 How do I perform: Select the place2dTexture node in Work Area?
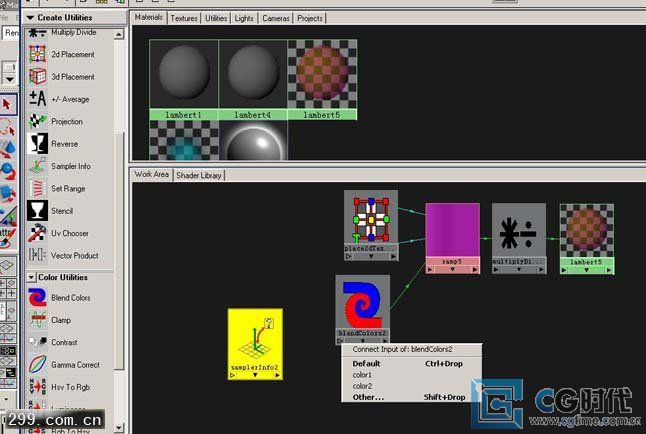(x=371, y=225)
